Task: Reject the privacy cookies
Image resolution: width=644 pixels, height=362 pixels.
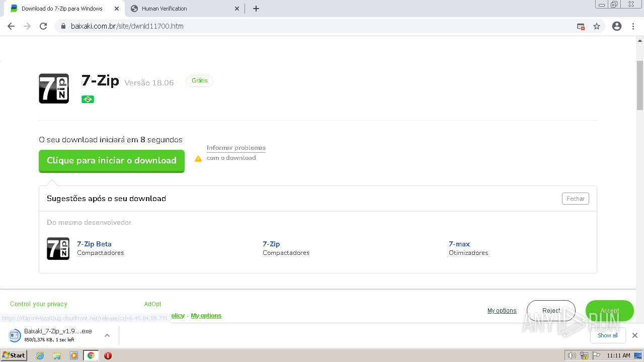Action: [551, 311]
